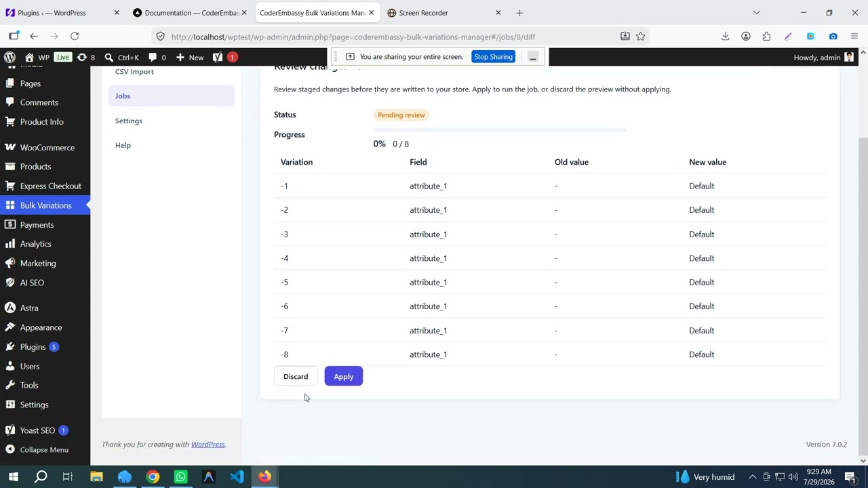Viewport: 868px width, 488px height.
Task: Open the Yoast admin bar icon
Action: pos(225,58)
